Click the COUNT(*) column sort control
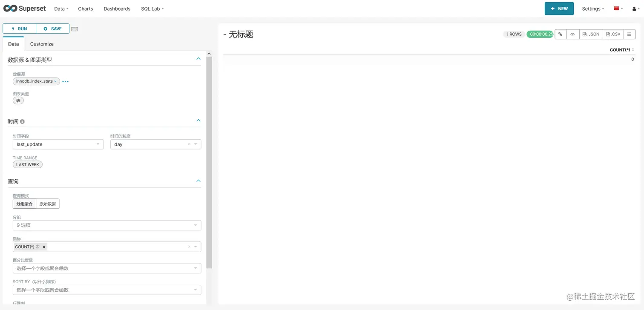 [x=633, y=50]
